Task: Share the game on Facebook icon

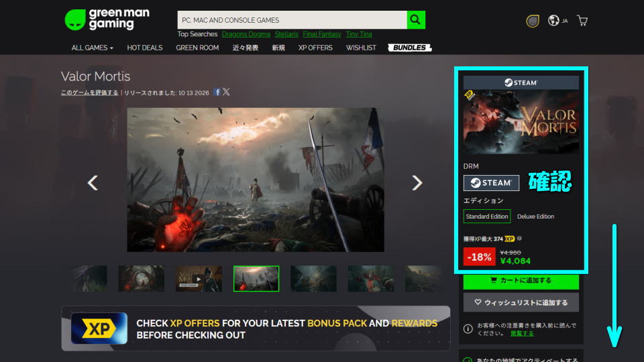Action: (x=217, y=93)
